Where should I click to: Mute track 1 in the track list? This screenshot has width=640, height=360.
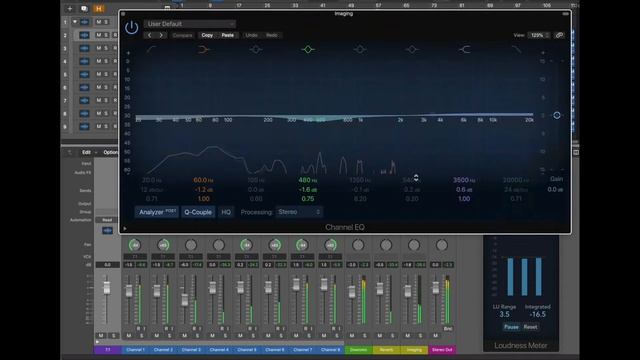point(98,22)
